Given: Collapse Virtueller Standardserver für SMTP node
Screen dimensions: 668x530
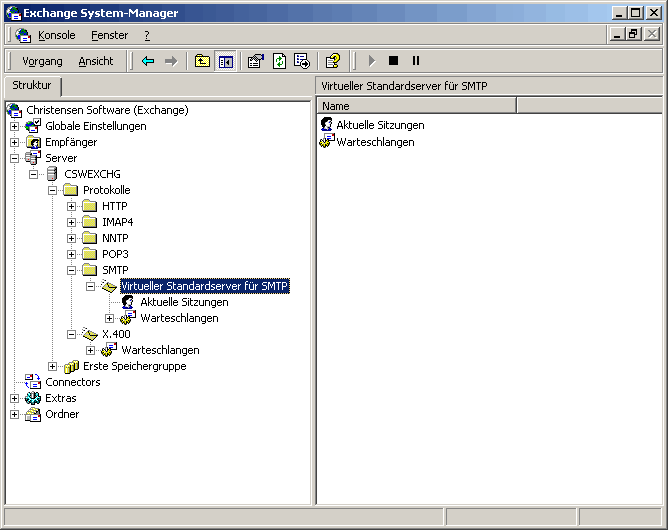Looking at the screenshot, I should (90, 286).
